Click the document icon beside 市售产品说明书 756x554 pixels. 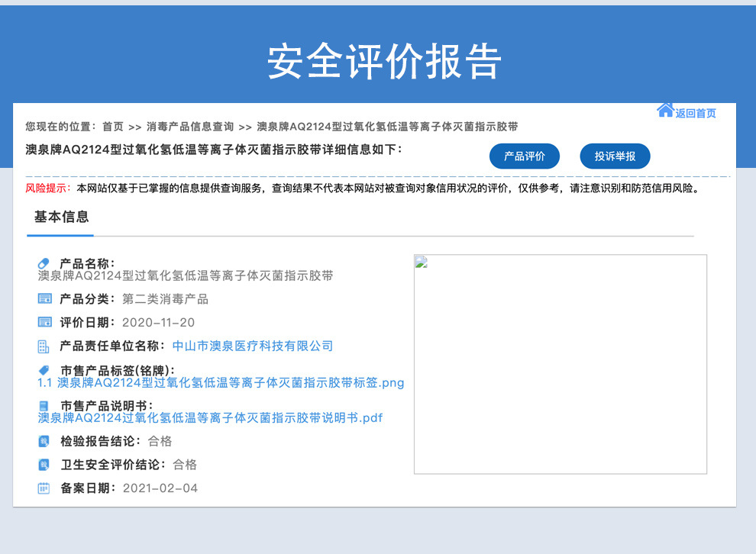pos(44,406)
